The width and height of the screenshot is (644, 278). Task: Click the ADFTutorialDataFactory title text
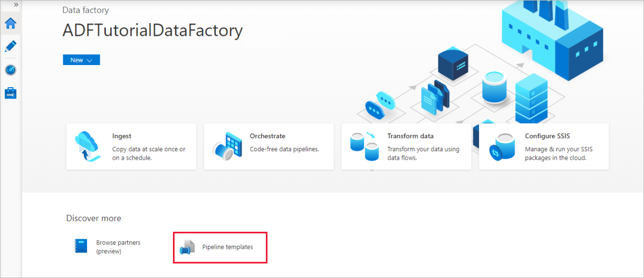coord(153,31)
